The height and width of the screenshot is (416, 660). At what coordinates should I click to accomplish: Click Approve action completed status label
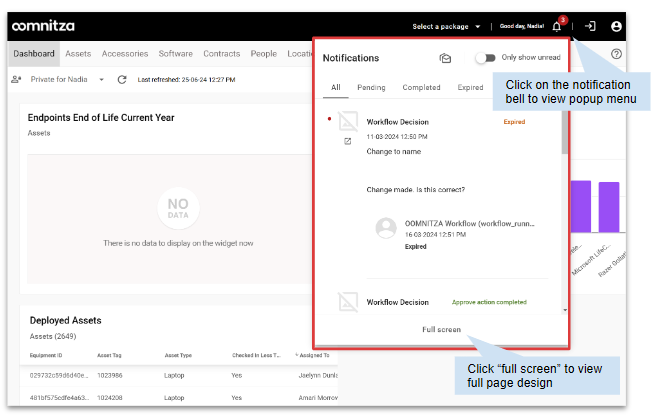coord(489,302)
